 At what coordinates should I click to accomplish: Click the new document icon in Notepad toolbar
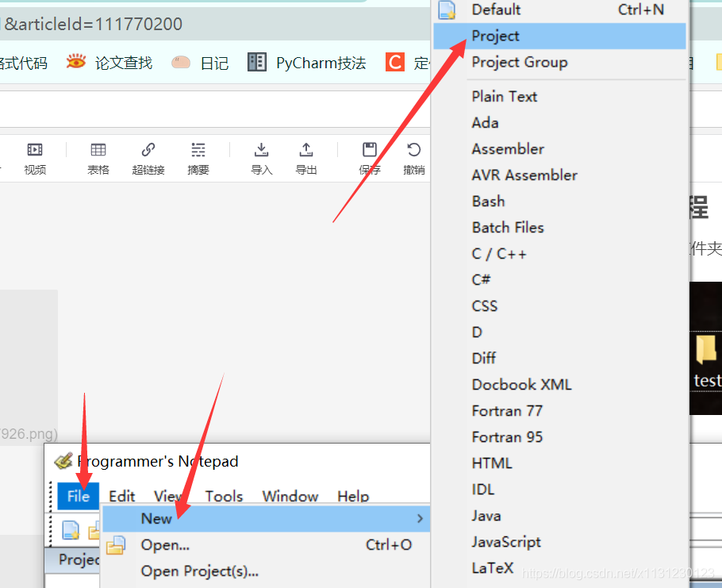(x=71, y=530)
